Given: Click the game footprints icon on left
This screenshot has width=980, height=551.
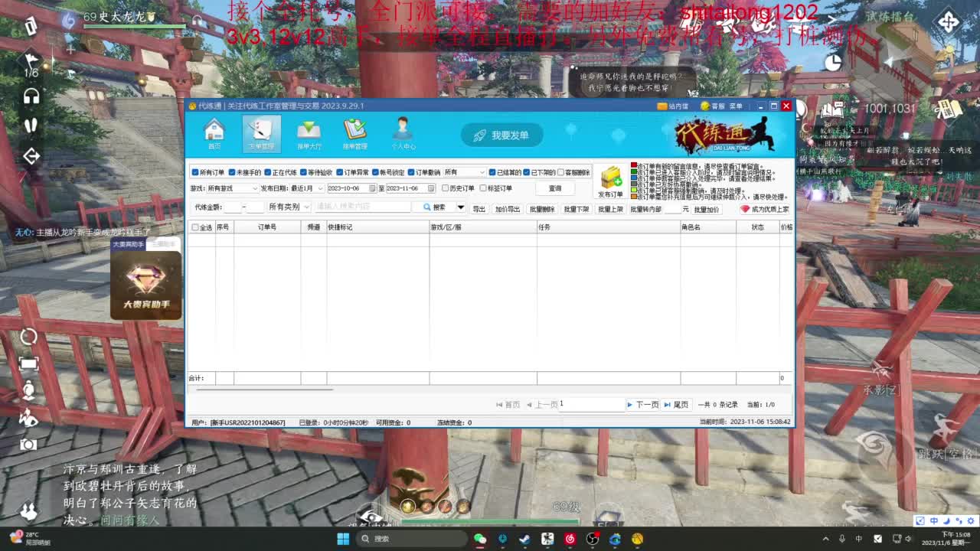Looking at the screenshot, I should (x=31, y=125).
